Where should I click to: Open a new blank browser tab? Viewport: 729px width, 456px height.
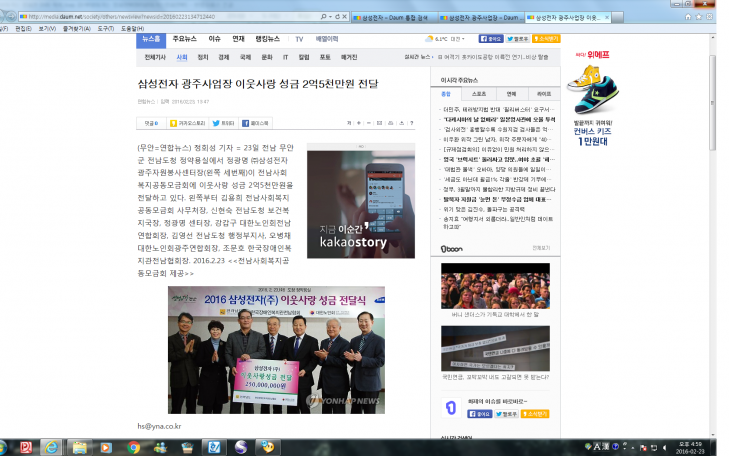(x=617, y=18)
